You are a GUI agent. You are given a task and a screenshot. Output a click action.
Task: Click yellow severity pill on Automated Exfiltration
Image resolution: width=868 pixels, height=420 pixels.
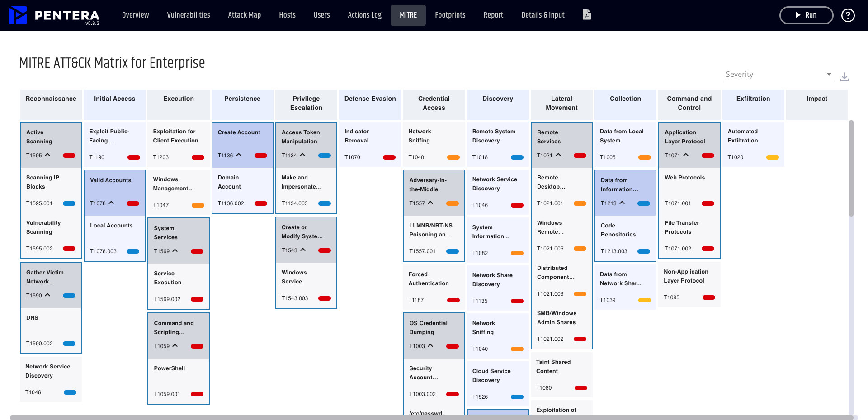click(x=772, y=157)
